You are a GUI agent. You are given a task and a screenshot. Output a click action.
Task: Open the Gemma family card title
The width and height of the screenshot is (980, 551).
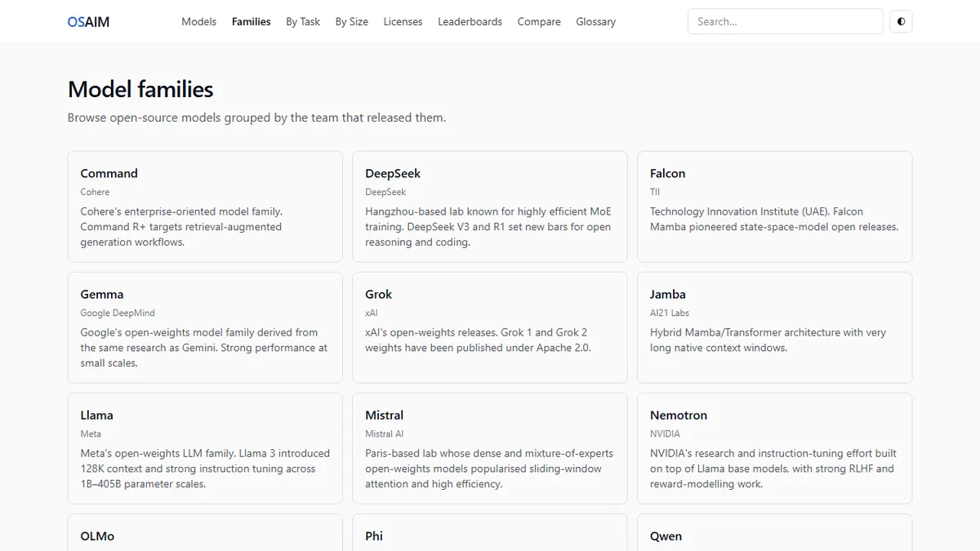(x=102, y=294)
